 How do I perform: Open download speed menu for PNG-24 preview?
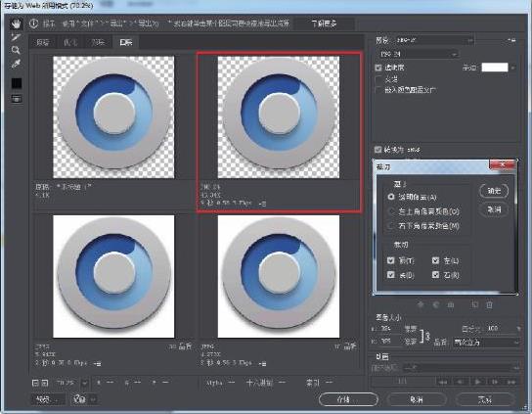[262, 204]
